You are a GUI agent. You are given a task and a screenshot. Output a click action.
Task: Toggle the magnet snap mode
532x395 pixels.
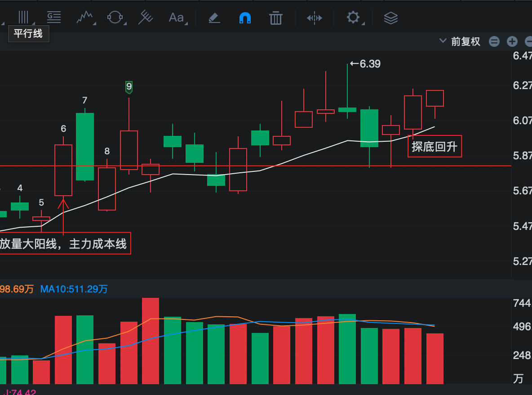tap(245, 18)
